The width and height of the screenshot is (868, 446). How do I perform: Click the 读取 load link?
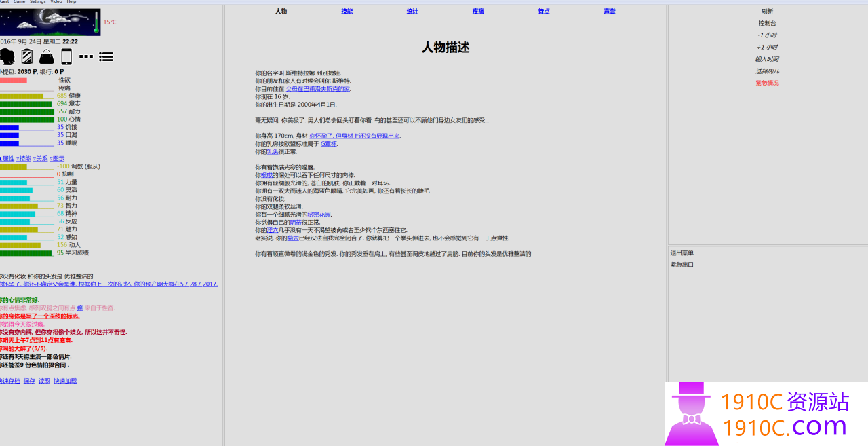point(44,381)
